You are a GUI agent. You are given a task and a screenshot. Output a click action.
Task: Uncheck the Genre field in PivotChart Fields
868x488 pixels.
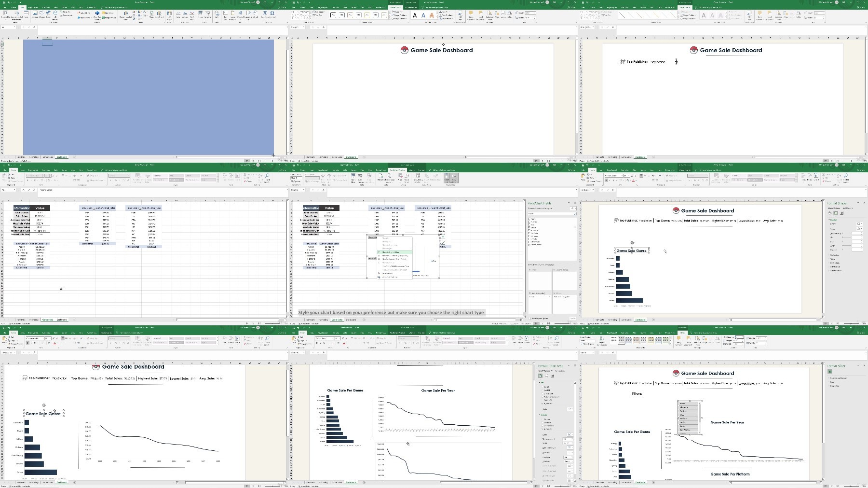(x=529, y=228)
